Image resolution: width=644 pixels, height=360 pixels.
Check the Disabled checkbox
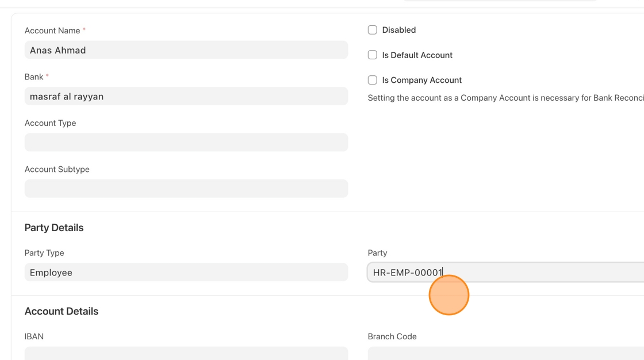pyautogui.click(x=373, y=30)
